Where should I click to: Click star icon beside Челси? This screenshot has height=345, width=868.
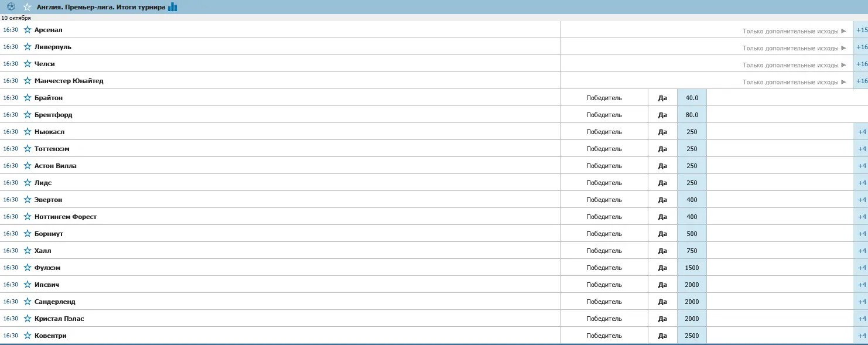28,64
